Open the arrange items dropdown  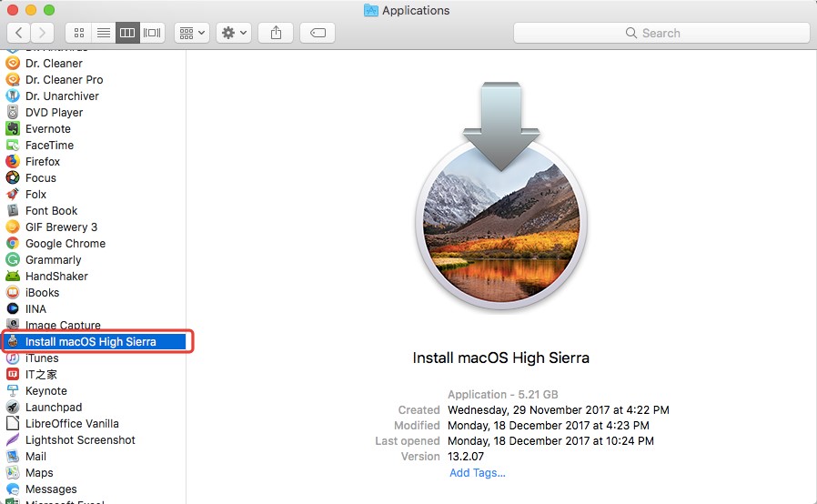pos(192,33)
